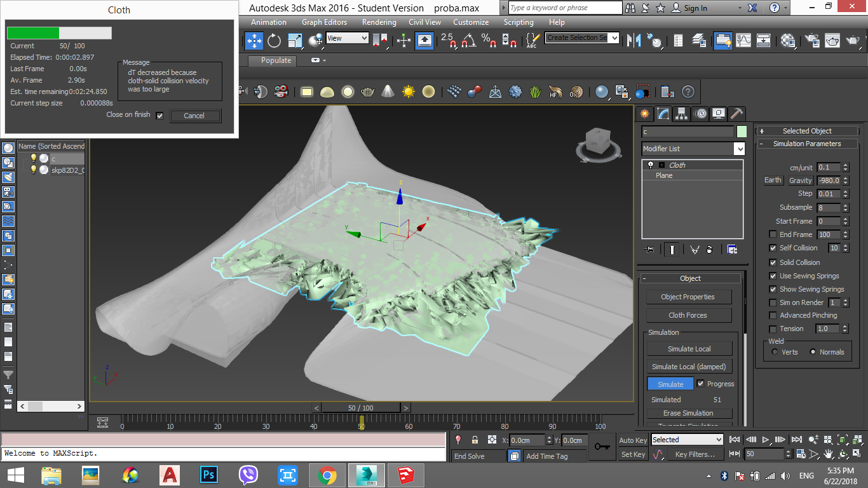Open Create Selection Set dropdown
Image resolution: width=868 pixels, height=488 pixels.
click(x=582, y=38)
